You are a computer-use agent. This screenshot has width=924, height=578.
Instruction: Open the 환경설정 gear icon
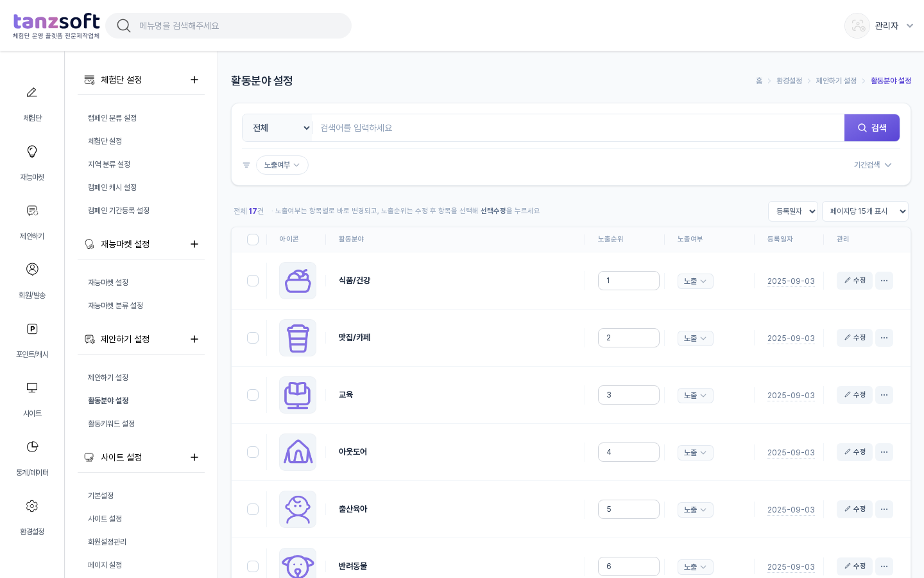[x=32, y=506]
